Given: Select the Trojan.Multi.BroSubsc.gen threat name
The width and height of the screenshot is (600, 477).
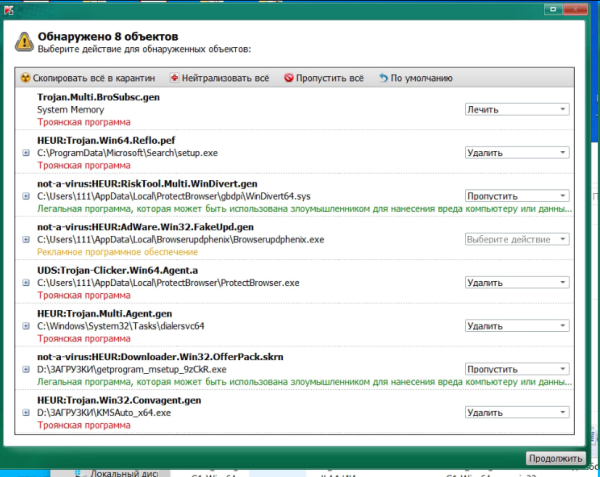Looking at the screenshot, I should pos(98,97).
